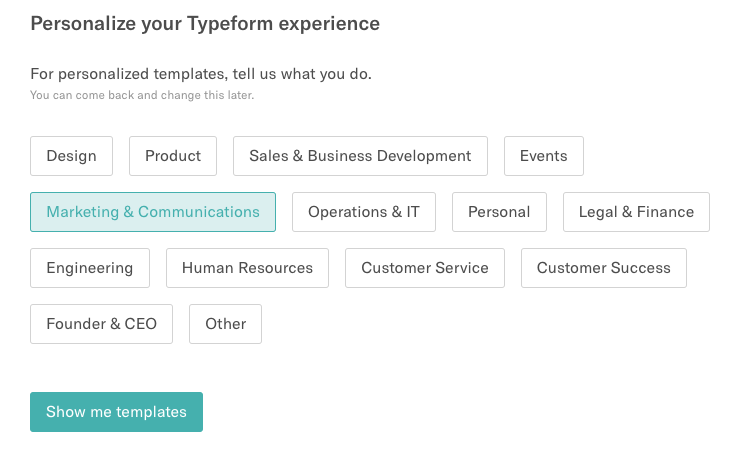The height and width of the screenshot is (459, 733).
Task: Pick Customer Success option
Action: pos(604,268)
